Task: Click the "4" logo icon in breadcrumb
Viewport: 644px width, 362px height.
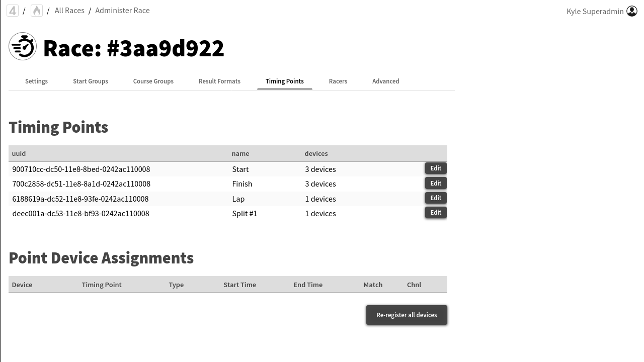Action: (x=13, y=11)
